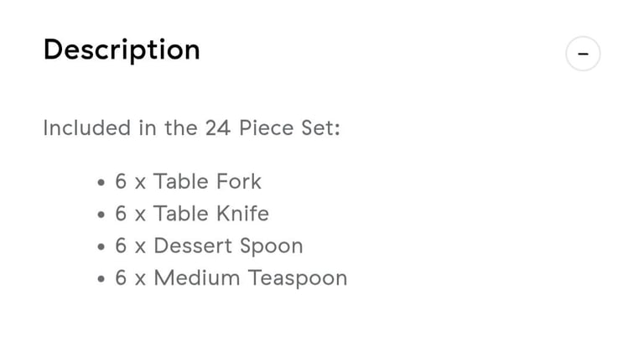This screenshot has width=644, height=342.
Task: Click the word 'Piece' in the intro line
Action: click(x=267, y=127)
